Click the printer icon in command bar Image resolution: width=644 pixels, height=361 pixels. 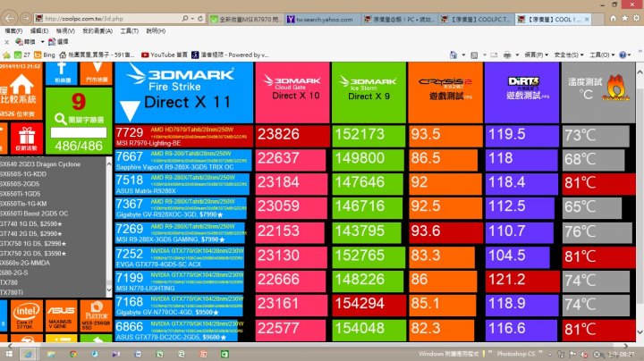508,55
